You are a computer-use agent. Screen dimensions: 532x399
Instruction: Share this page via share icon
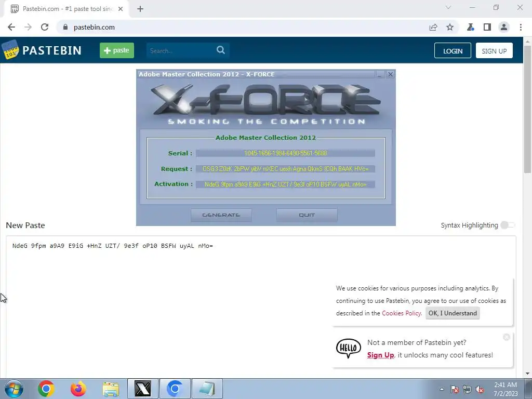(x=433, y=27)
